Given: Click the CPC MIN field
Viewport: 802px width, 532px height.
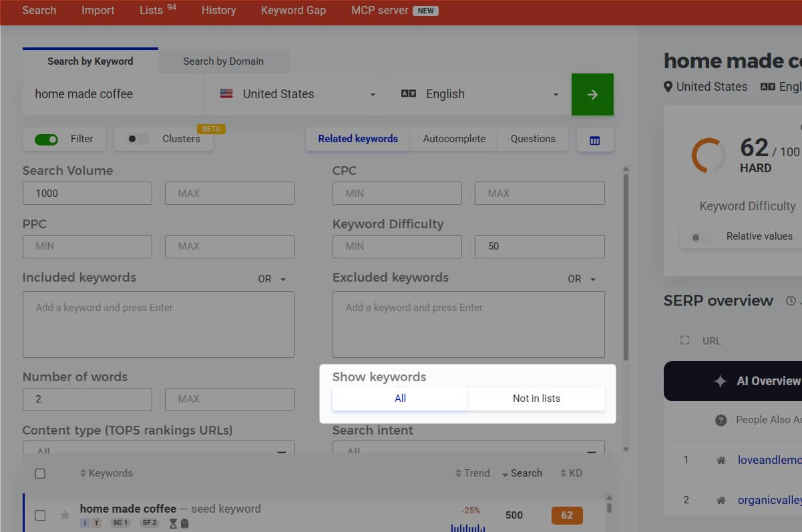Looking at the screenshot, I should pyautogui.click(x=397, y=194).
